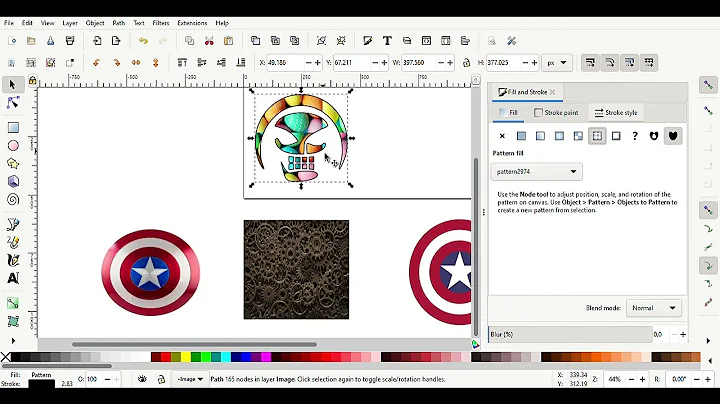Select the Bezier pen tool

(x=13, y=224)
